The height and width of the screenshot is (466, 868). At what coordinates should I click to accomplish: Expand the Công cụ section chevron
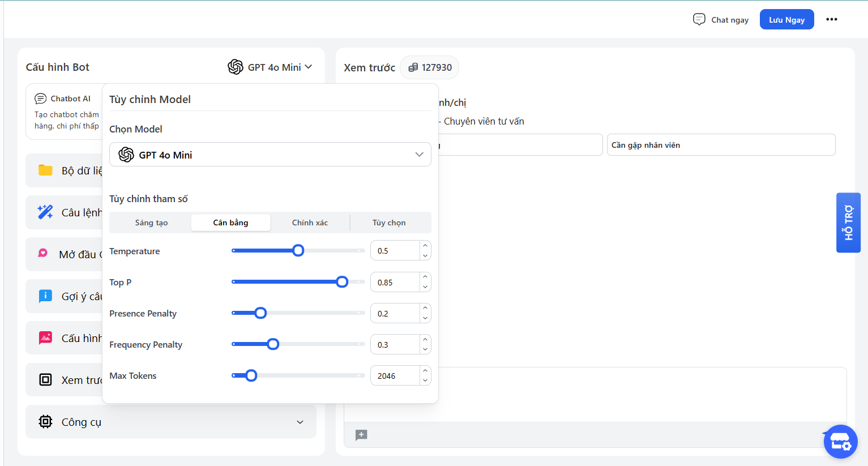click(x=300, y=422)
